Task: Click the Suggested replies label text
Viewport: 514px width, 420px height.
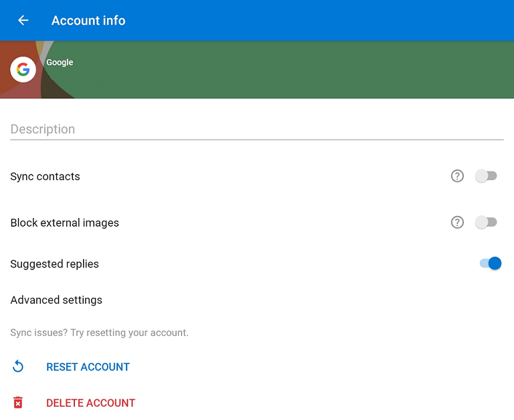Action: point(54,264)
